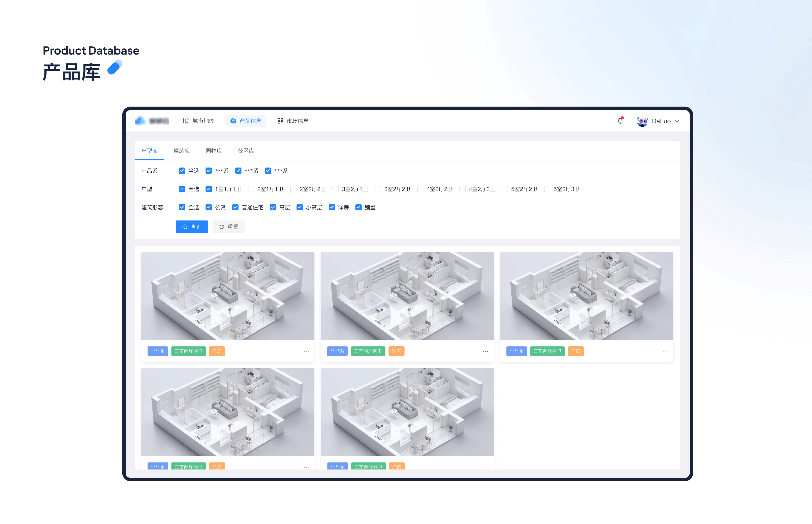Open the bottom-left floor plan thumbnail
The image size is (812, 524).
[228, 412]
